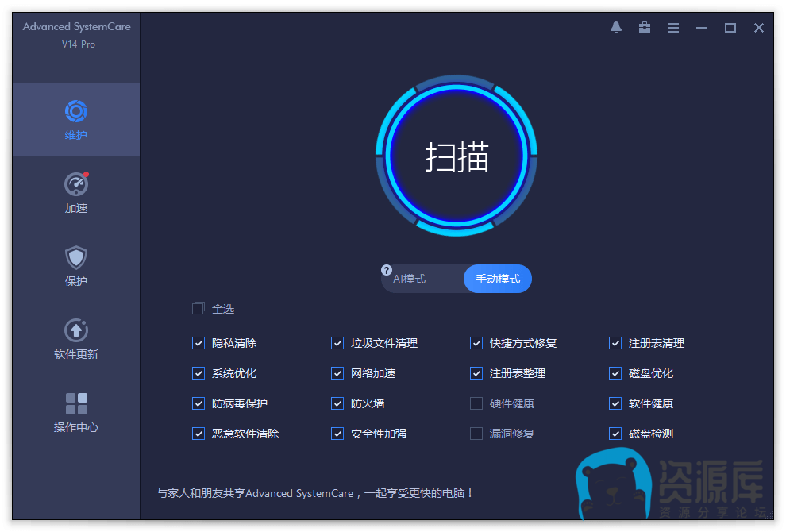
Task: Uncheck 系统优化 checkbox
Action: (x=198, y=373)
